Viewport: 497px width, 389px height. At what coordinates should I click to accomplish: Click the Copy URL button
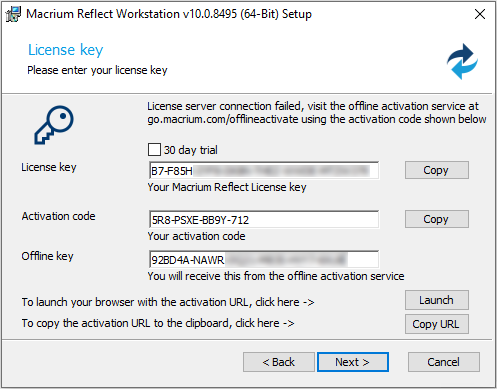[437, 324]
